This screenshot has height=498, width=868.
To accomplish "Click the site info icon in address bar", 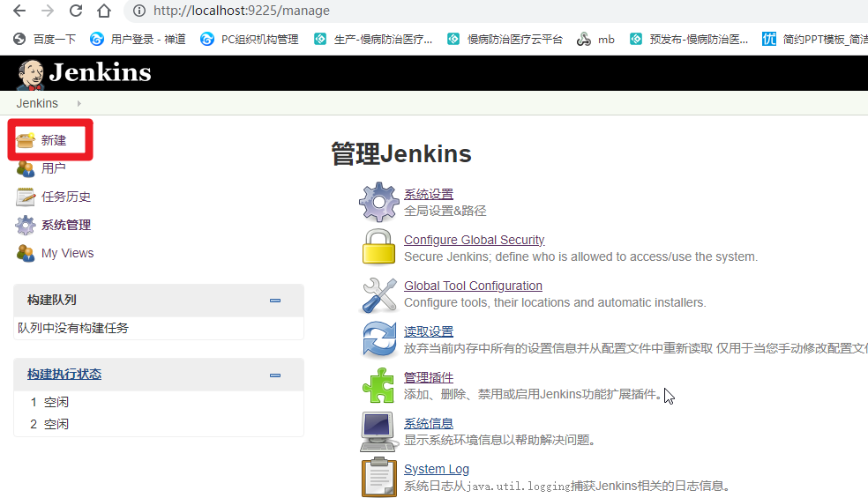I will pos(139,11).
